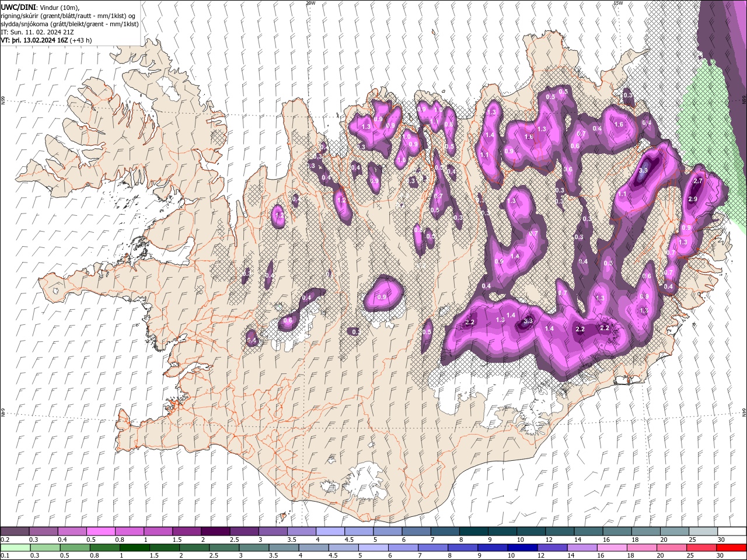
Task: Click the 15W longitude label
Action: pyautogui.click(x=618, y=3)
